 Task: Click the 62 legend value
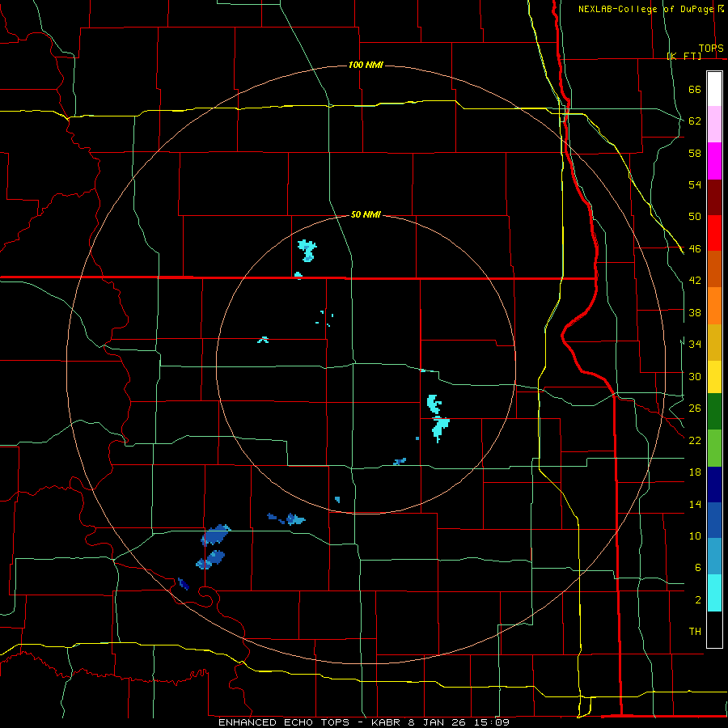[695, 121]
